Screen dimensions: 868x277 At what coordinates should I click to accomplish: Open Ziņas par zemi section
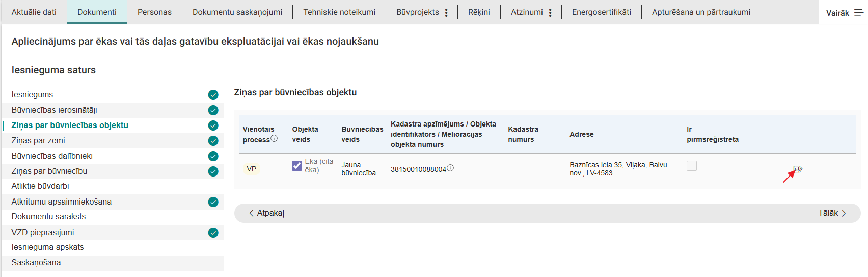tap(113, 141)
